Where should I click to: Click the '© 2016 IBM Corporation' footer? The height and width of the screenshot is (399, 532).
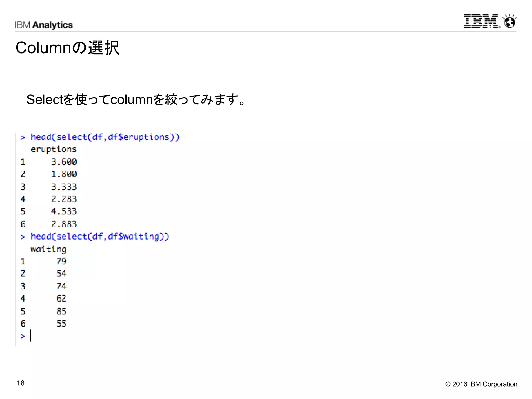481,384
